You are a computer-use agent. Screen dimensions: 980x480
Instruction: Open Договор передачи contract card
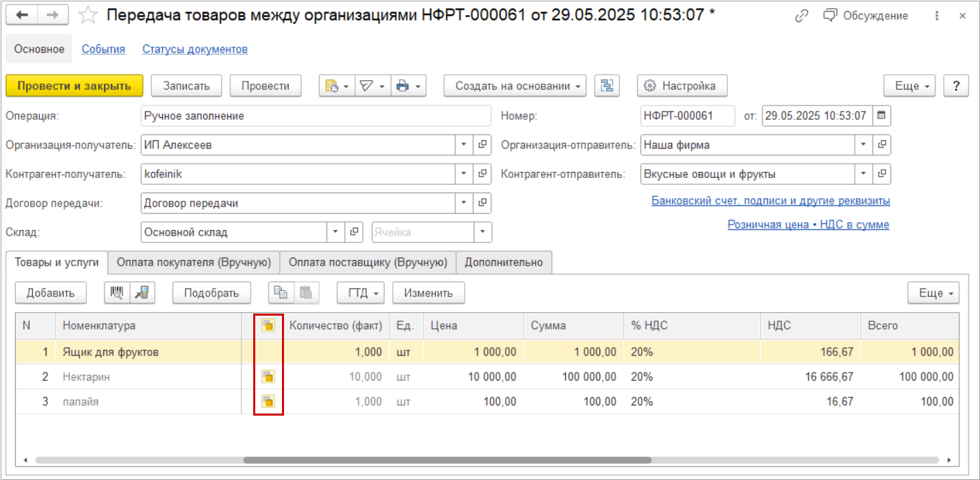tap(482, 203)
